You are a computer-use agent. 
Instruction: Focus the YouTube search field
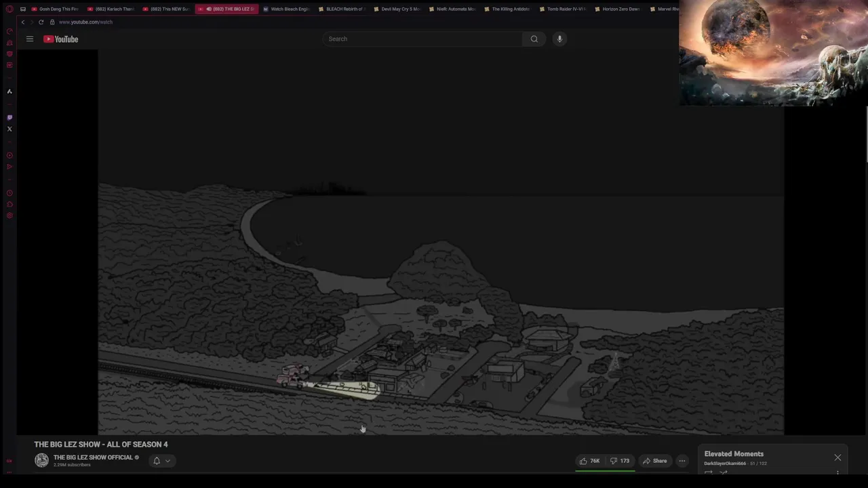pyautogui.click(x=423, y=39)
